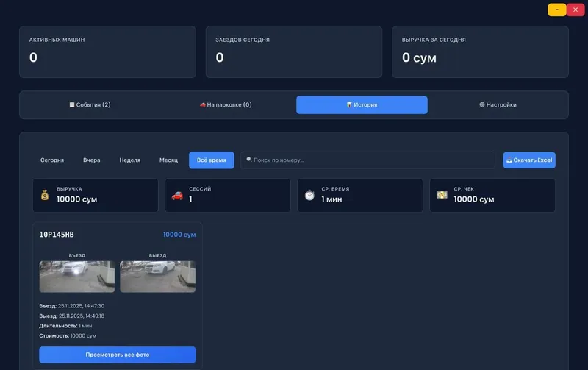
Task: Choose the Всё время period filter
Action: pos(212,160)
